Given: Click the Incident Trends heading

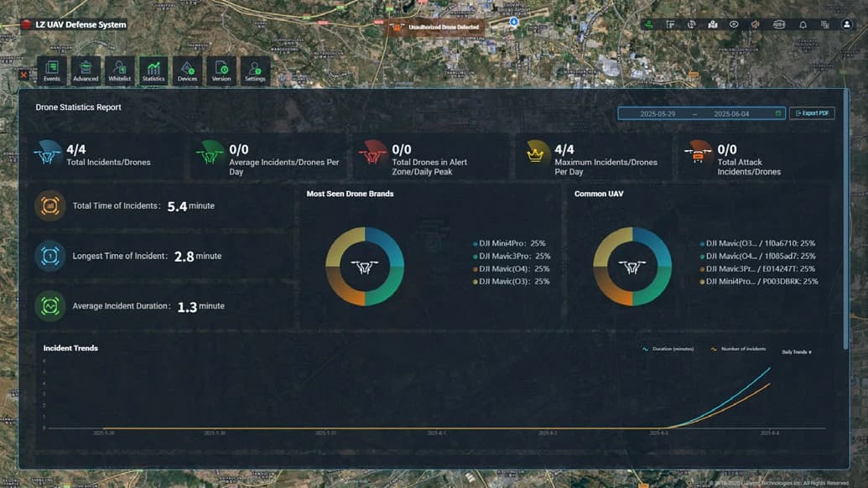Looking at the screenshot, I should tap(70, 348).
